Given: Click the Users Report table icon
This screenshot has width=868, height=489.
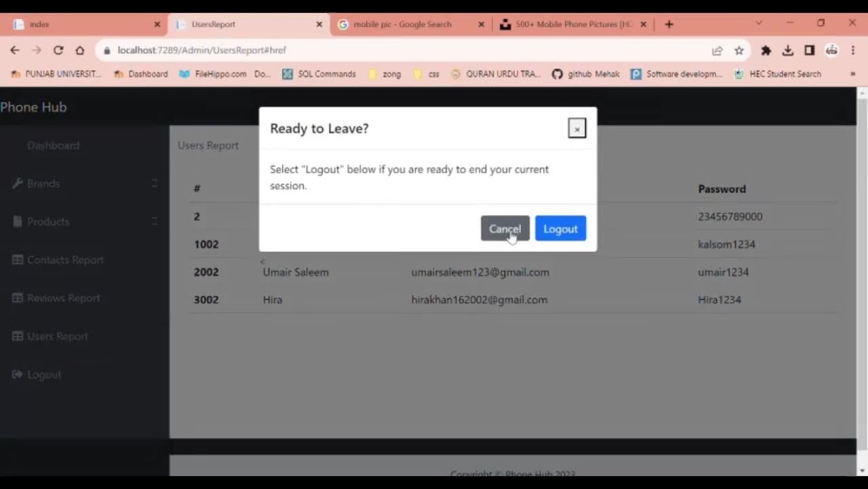Looking at the screenshot, I should click(17, 336).
